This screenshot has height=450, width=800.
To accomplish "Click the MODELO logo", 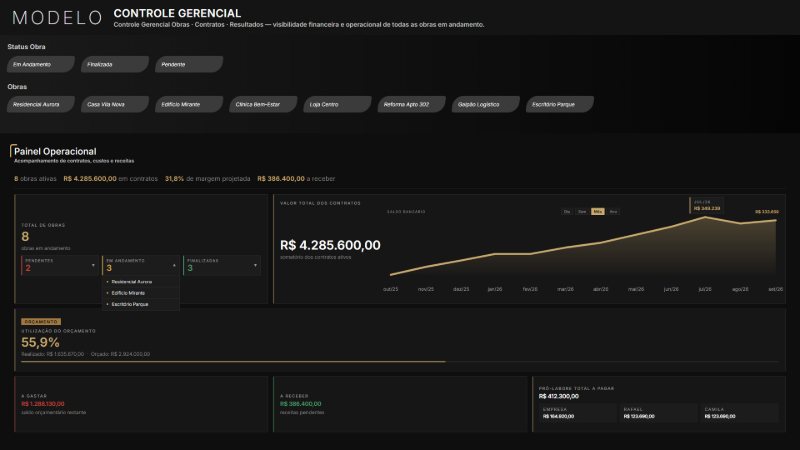I will (x=57, y=18).
